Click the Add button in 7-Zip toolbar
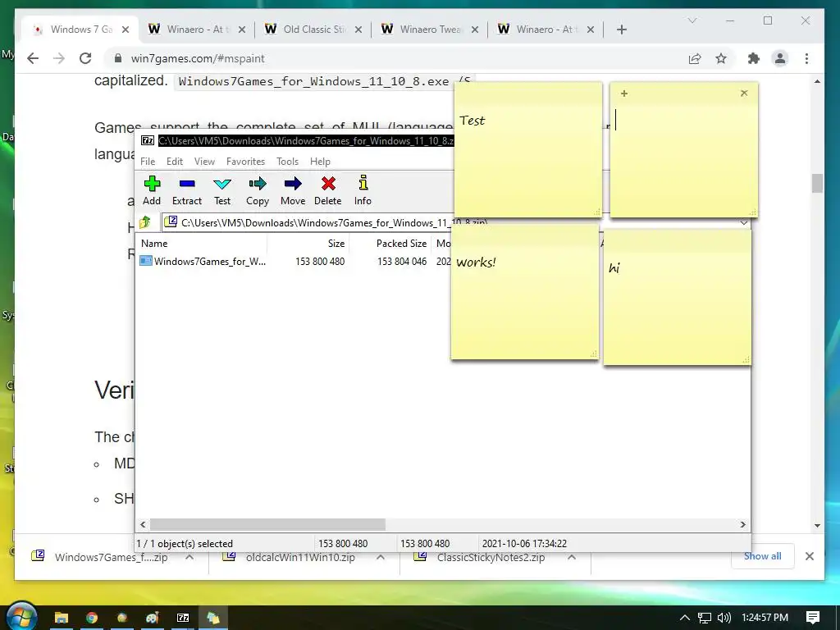Screen dimensions: 840x630 [x=152, y=190]
